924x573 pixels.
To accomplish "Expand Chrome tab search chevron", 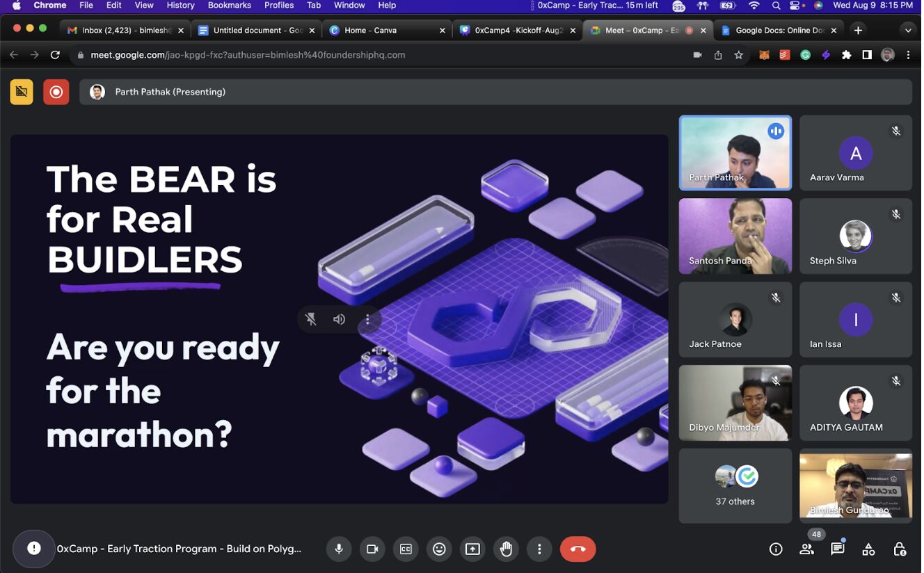I will [x=907, y=30].
